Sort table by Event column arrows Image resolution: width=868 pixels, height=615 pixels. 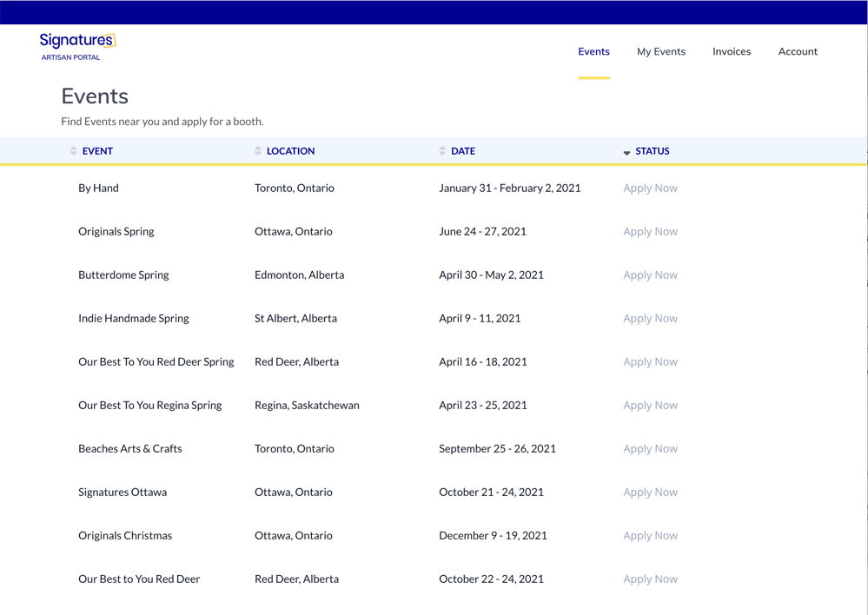tap(74, 151)
